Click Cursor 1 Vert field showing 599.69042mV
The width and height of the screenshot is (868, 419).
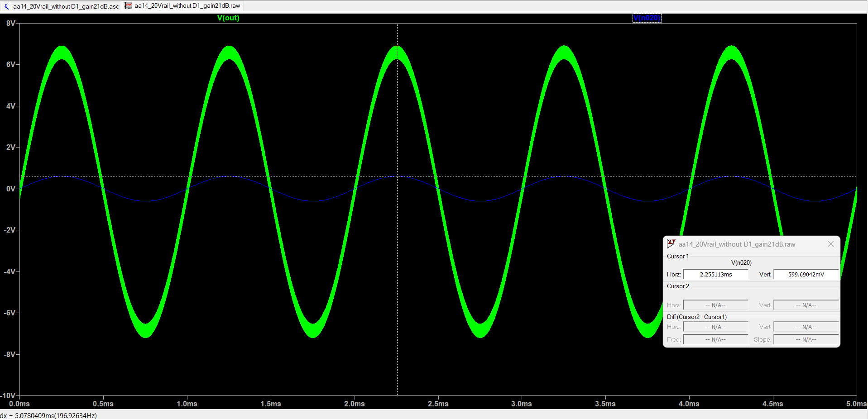[806, 274]
